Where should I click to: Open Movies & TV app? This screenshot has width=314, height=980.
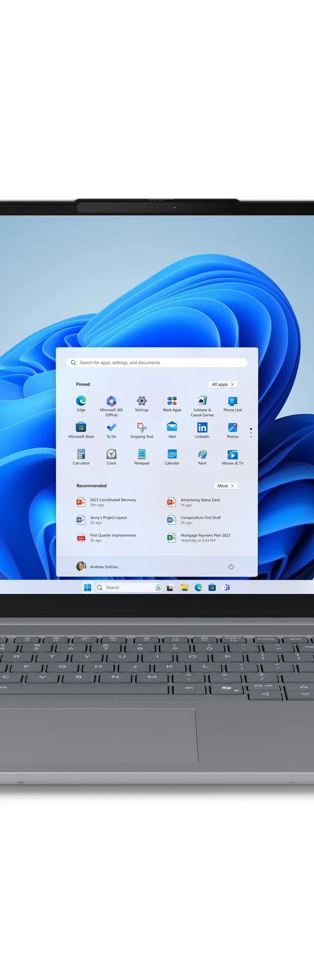[x=233, y=456]
